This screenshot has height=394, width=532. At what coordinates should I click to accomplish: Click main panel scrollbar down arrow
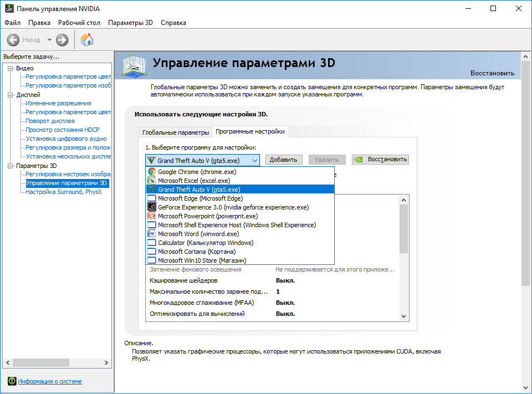[x=525, y=387]
